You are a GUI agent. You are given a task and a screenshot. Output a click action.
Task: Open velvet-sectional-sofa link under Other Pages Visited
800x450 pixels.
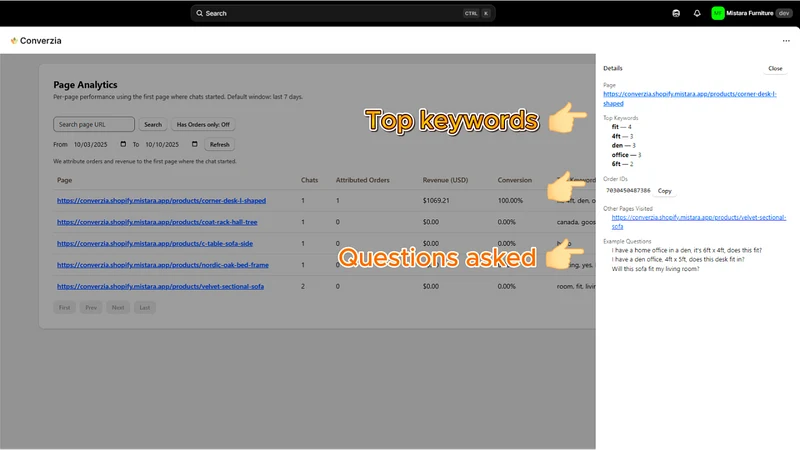tap(698, 221)
